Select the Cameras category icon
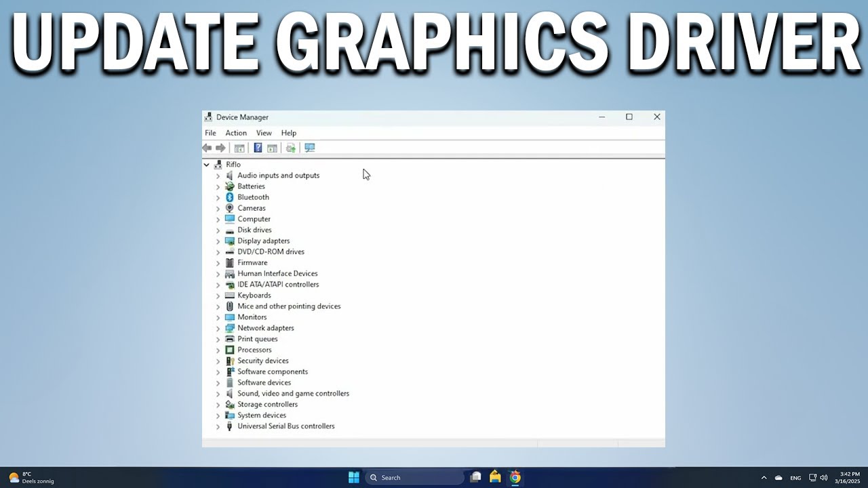Viewport: 868px width, 488px height. [230, 208]
